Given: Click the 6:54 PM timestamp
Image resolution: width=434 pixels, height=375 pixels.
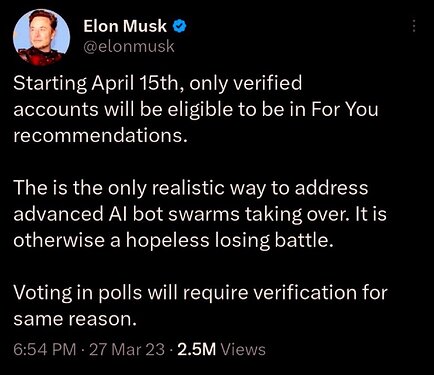Looking at the screenshot, I should 45,350.
